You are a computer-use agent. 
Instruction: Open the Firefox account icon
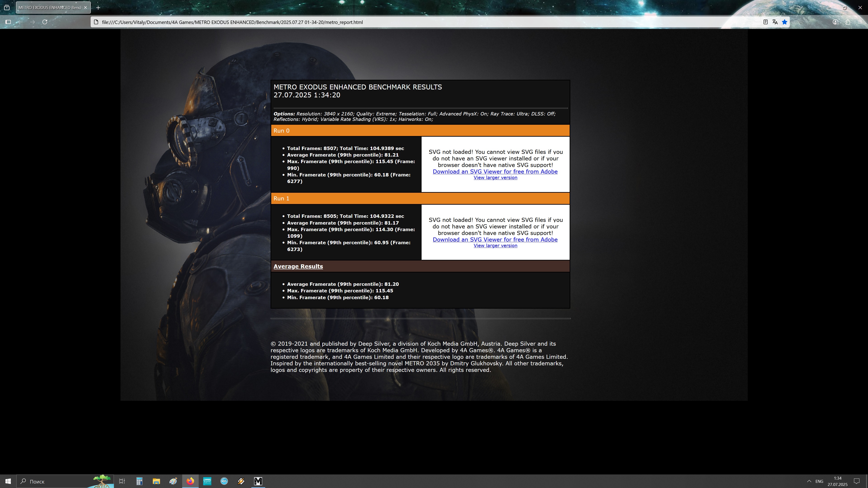(835, 22)
